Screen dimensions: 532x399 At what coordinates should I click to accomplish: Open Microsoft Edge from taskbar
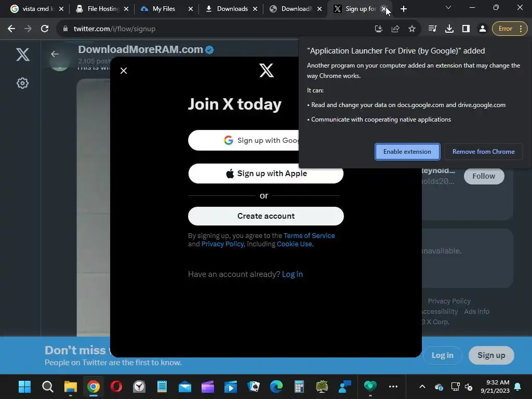click(x=276, y=387)
